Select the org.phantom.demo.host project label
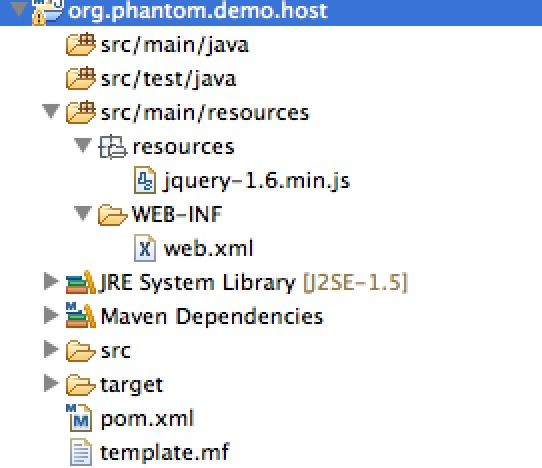Viewport: 542px width, 468px height. (x=198, y=11)
